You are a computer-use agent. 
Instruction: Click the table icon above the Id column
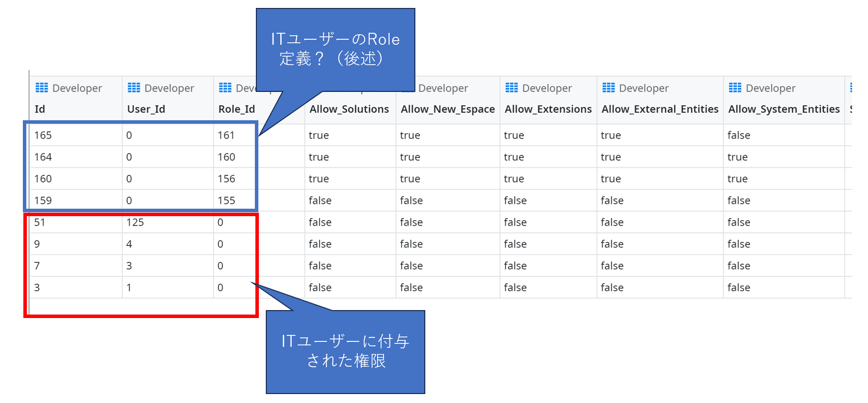click(42, 88)
